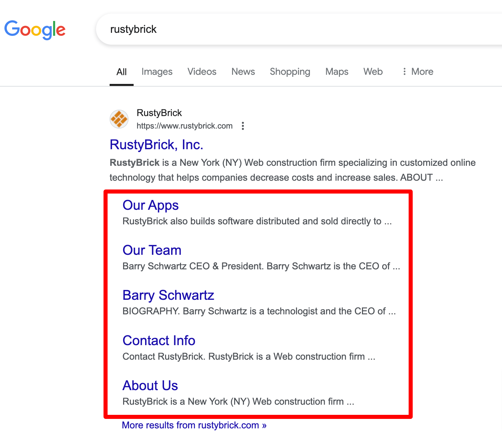This screenshot has width=502, height=448.
Task: Open the Our Apps sitelink
Action: (150, 205)
